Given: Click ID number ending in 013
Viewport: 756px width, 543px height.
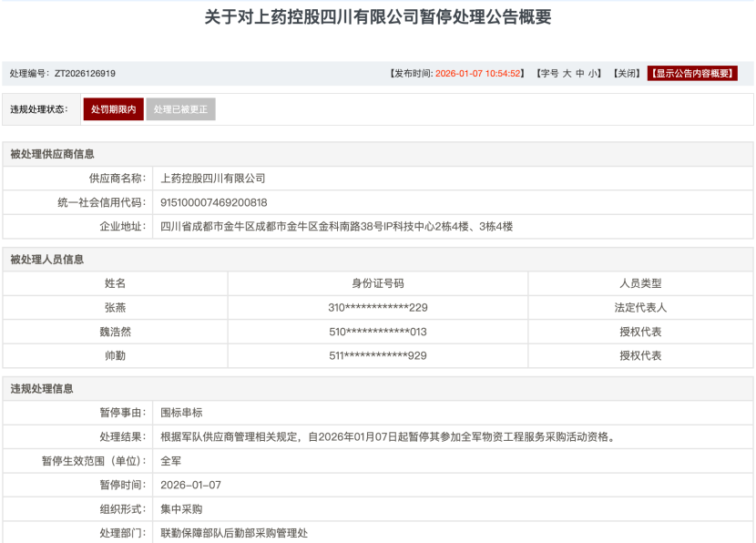Looking at the screenshot, I should tap(377, 332).
